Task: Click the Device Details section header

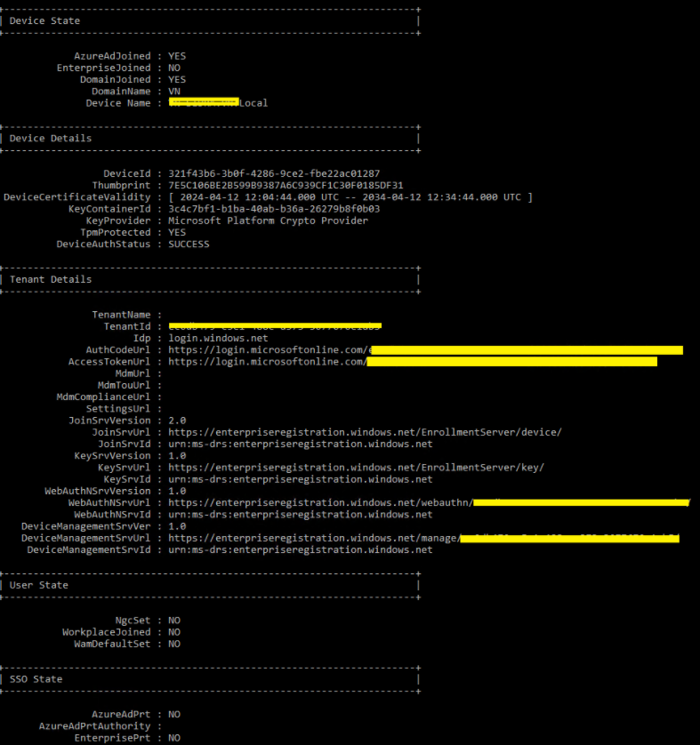Action: click(51, 139)
